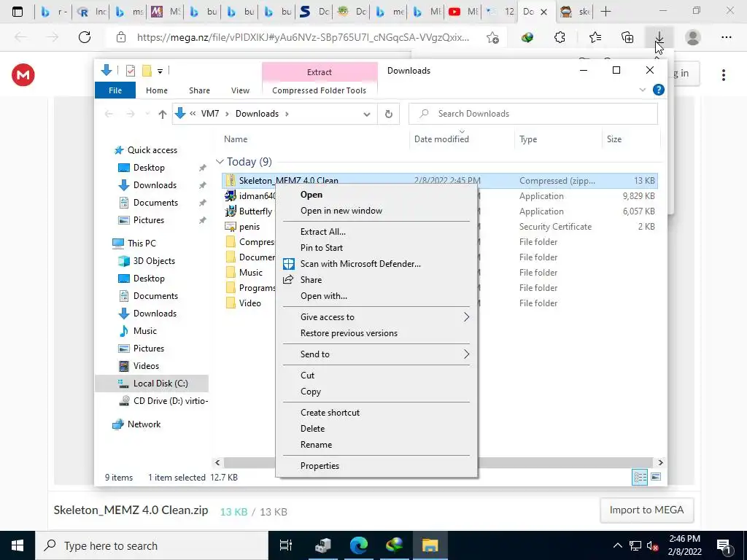Click Windows taskbar search box
Screen dimensions: 747x560
click(152, 545)
